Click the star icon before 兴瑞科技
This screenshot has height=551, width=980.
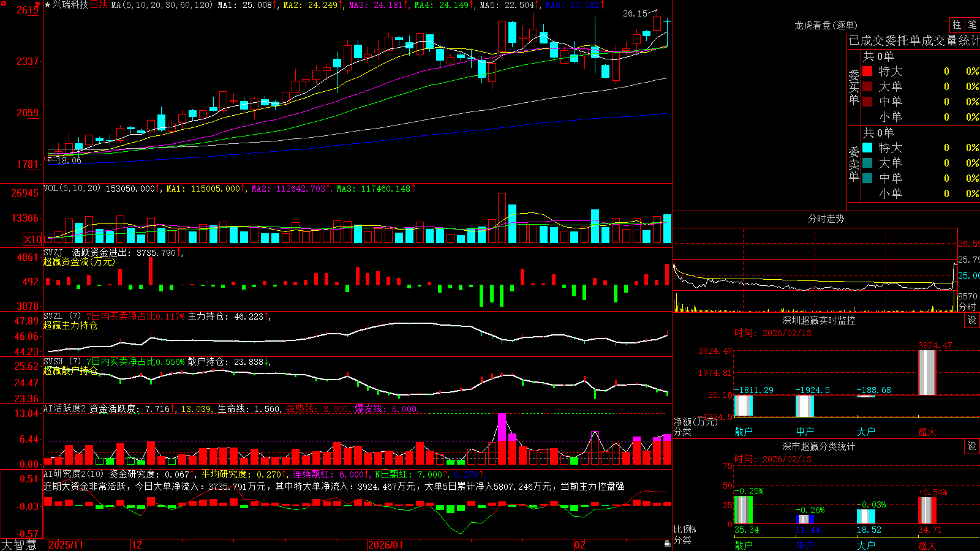(x=48, y=5)
